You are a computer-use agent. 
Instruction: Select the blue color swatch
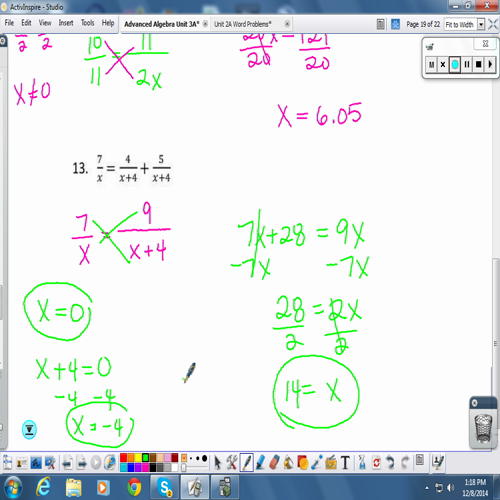[131, 468]
